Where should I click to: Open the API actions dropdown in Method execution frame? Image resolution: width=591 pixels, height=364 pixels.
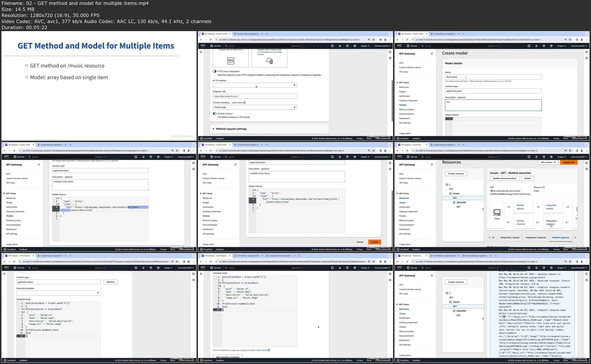point(548,162)
